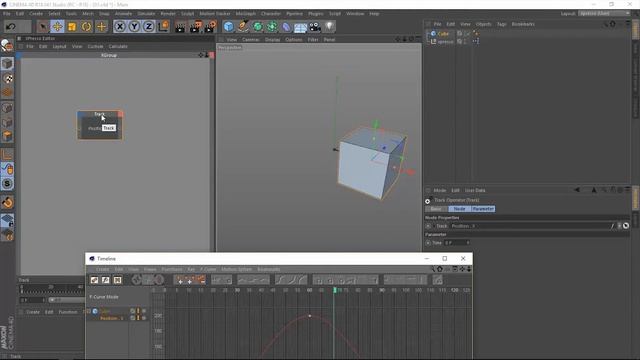Viewport: 640px width, 360px height.
Task: Open Calculate menu in XPresso Editor
Action: (x=118, y=47)
